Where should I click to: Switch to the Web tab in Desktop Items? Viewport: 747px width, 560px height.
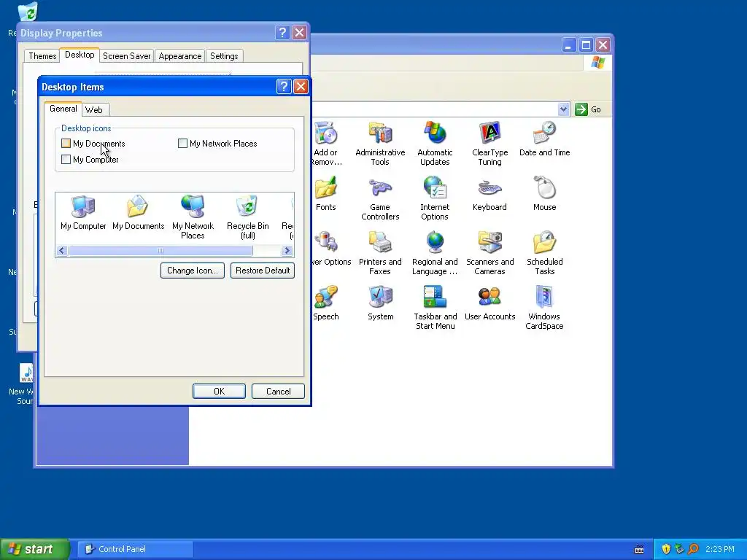[94, 110]
